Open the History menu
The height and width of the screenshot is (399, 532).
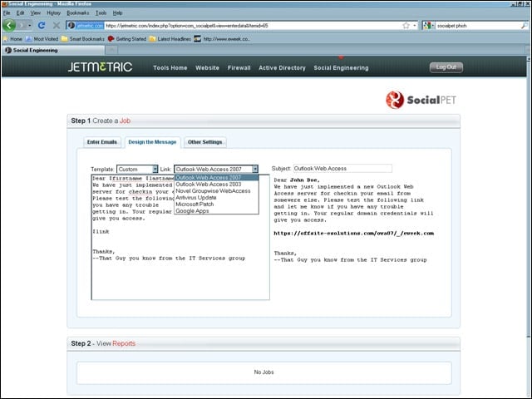tap(53, 13)
